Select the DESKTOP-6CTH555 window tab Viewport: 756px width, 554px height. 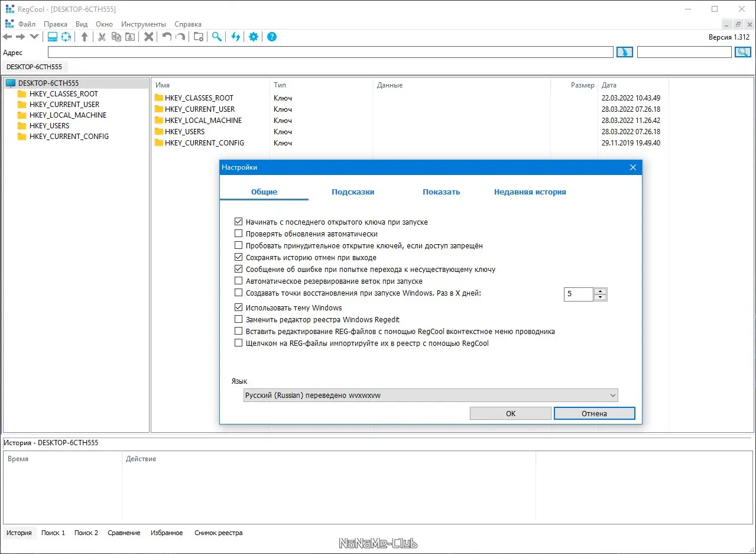click(34, 67)
